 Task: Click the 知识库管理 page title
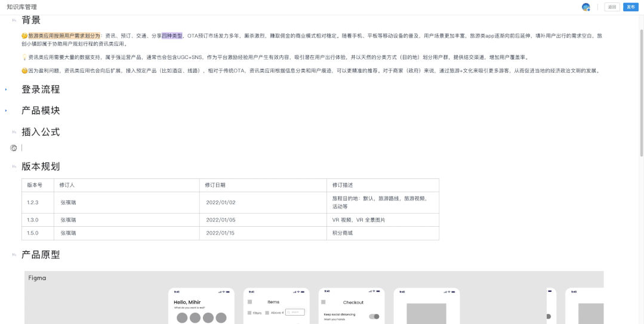(21, 7)
